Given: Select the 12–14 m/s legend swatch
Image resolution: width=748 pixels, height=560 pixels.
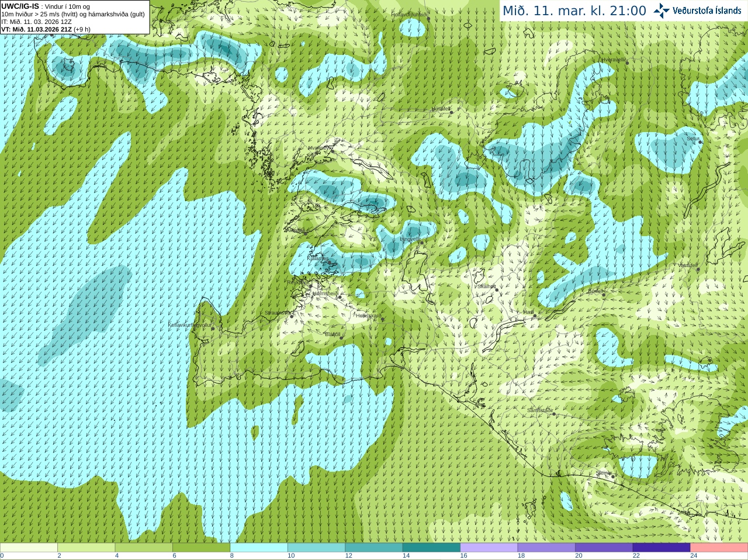Looking at the screenshot, I should 374,548.
